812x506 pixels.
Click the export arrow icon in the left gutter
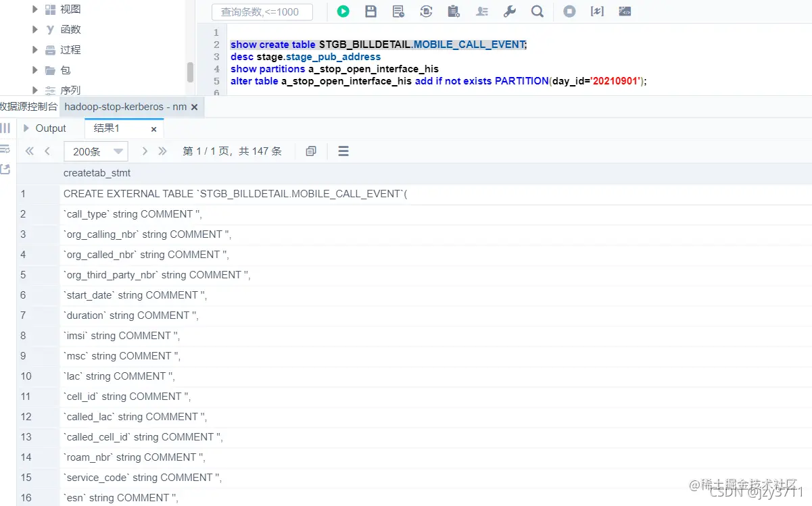point(5,169)
